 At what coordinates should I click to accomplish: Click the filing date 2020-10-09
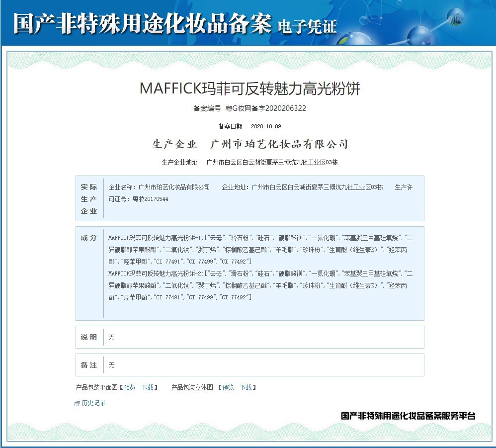[x=266, y=126]
